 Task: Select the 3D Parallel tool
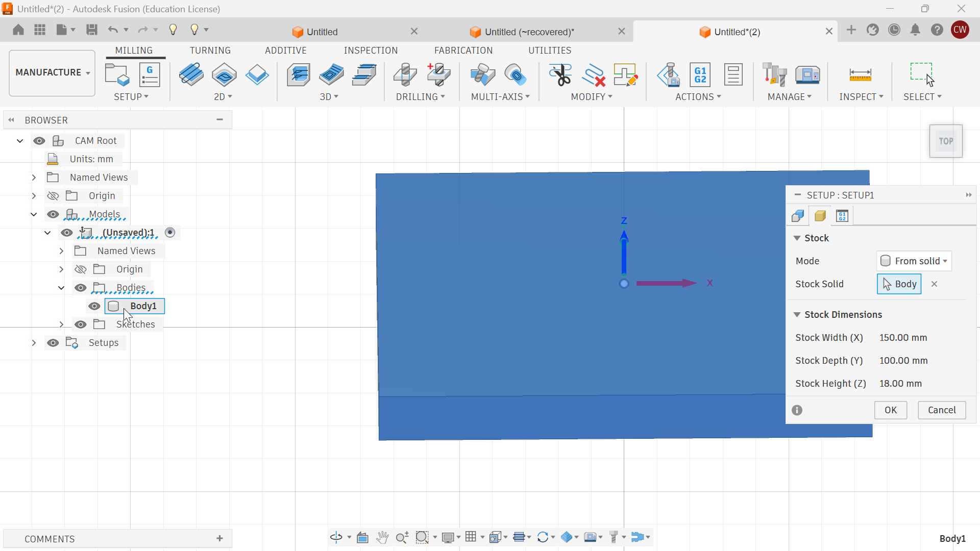pos(365,75)
